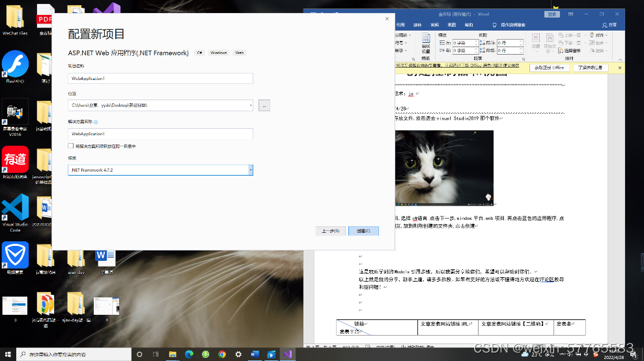The width and height of the screenshot is (644, 361).
Task: Open the Word Align dropdown in Arrange group
Action: pyautogui.click(x=598, y=35)
